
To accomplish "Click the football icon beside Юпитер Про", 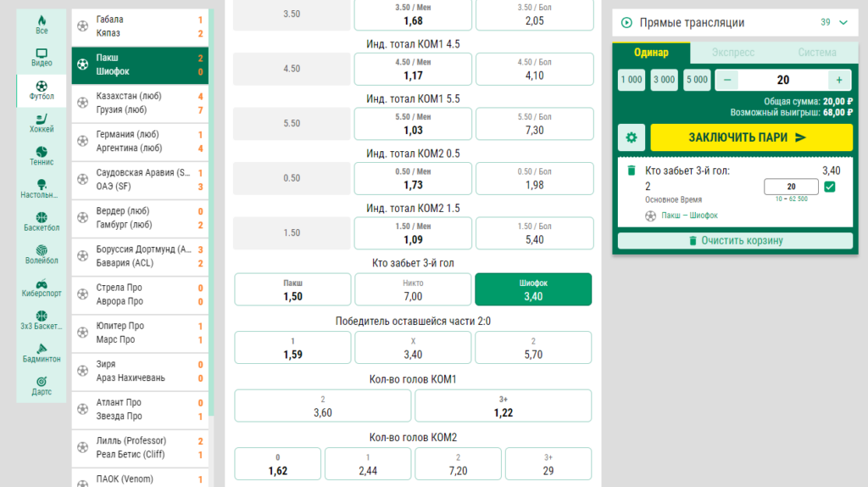I will 82,332.
